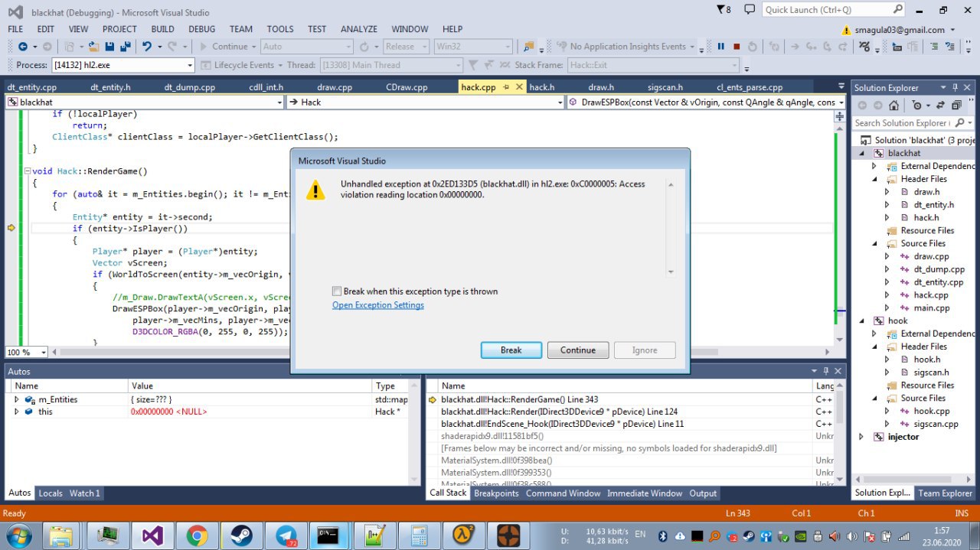This screenshot has width=980, height=550.
Task: Open the DrawESPBox member dropdown
Action: tap(841, 103)
